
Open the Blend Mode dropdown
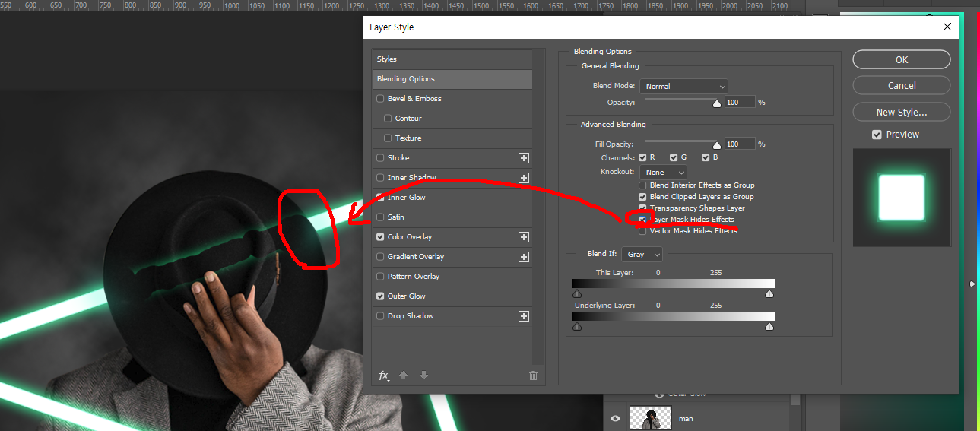(683, 87)
